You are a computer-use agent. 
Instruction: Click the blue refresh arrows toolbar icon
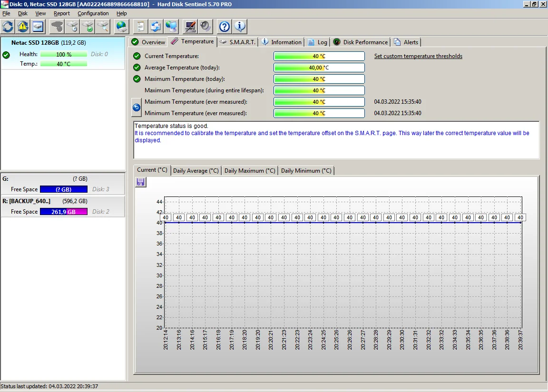8,26
